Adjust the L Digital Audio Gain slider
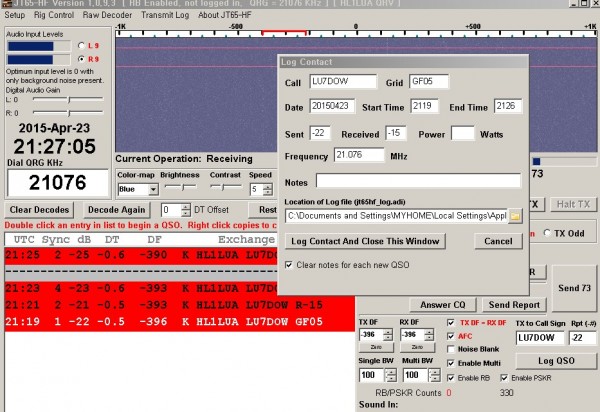The width and height of the screenshot is (600, 412). click(x=68, y=99)
